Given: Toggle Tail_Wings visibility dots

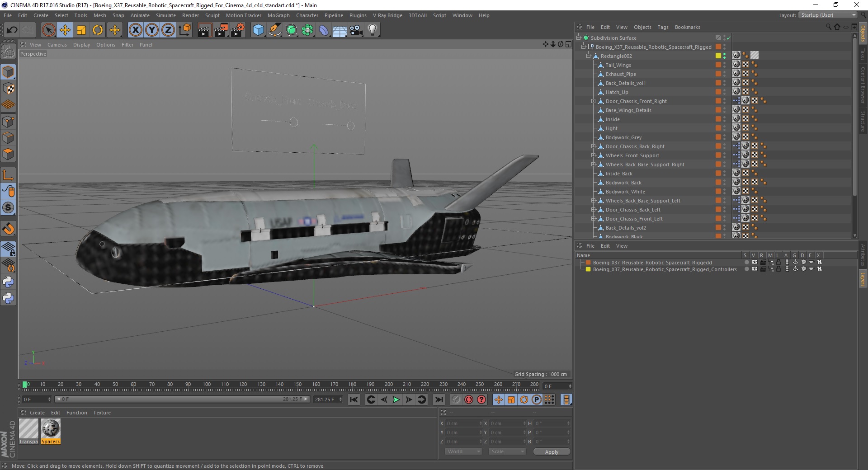Looking at the screenshot, I should point(724,65).
